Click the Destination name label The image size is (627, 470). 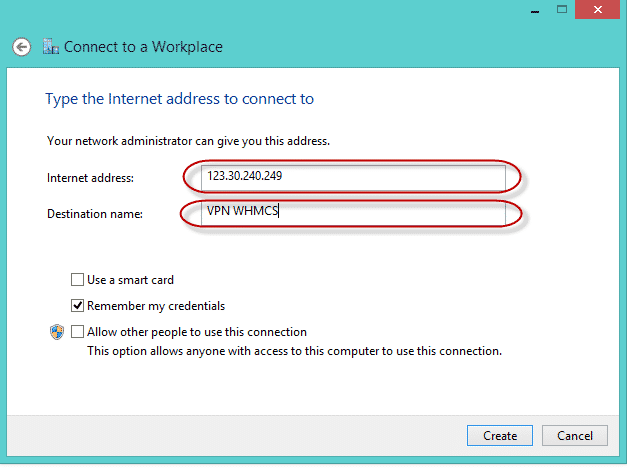tap(95, 214)
